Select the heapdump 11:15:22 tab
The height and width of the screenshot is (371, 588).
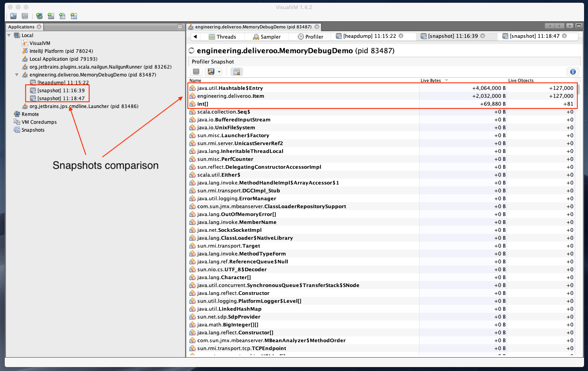[370, 36]
